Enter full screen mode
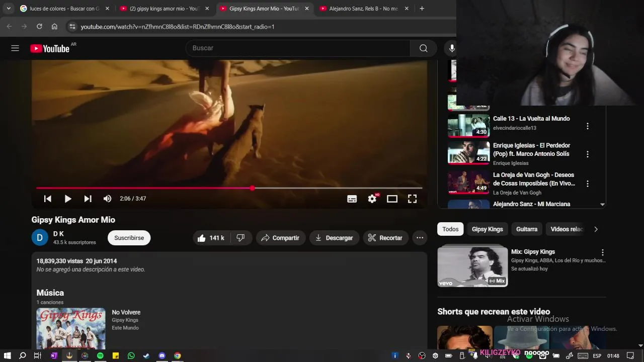This screenshot has height=362, width=644. point(412,199)
